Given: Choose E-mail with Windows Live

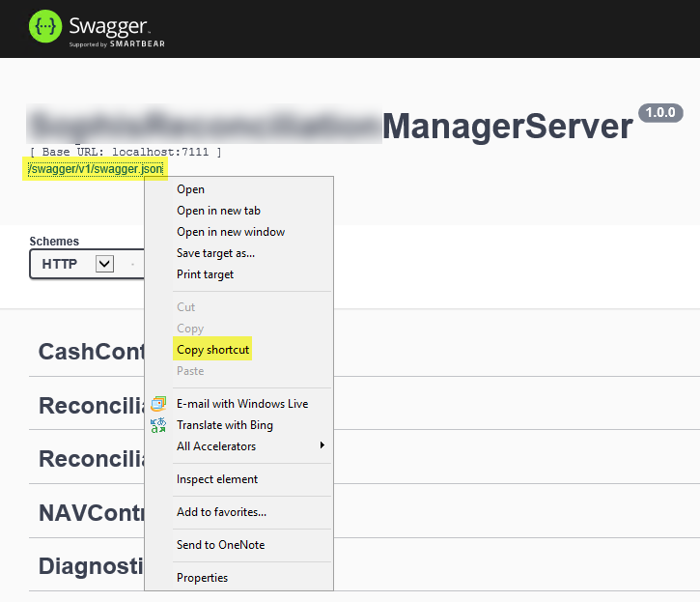Looking at the screenshot, I should click(242, 404).
